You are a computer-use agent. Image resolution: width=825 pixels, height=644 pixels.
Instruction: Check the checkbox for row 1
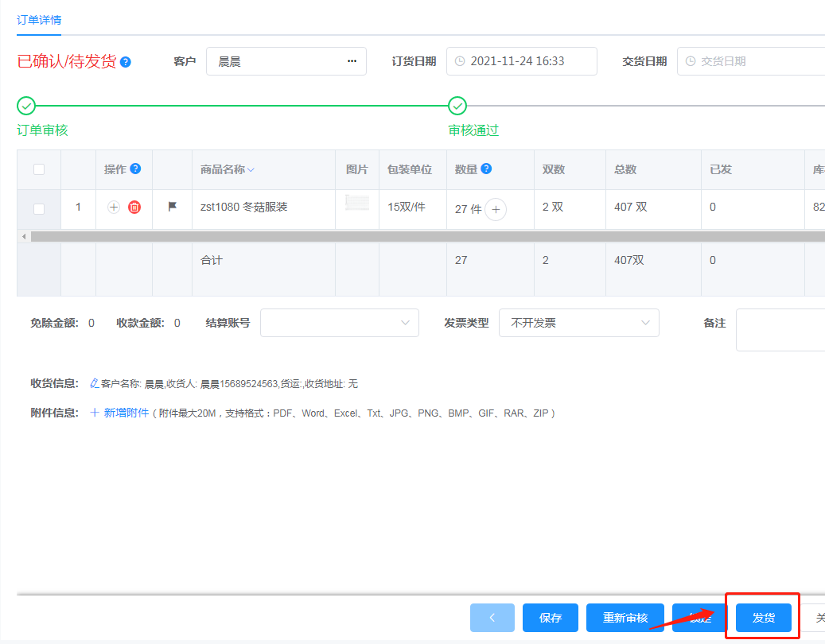click(39, 208)
